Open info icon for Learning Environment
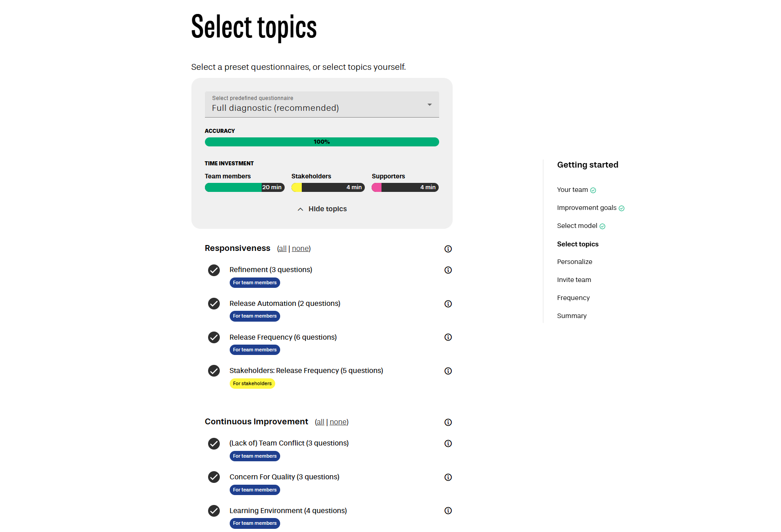781x532 pixels. [x=448, y=510]
